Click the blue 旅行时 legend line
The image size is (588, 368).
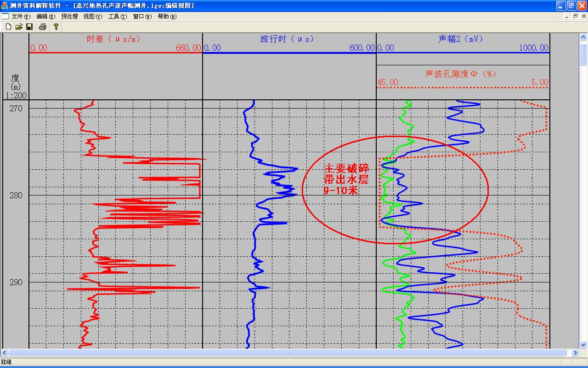coord(289,52)
